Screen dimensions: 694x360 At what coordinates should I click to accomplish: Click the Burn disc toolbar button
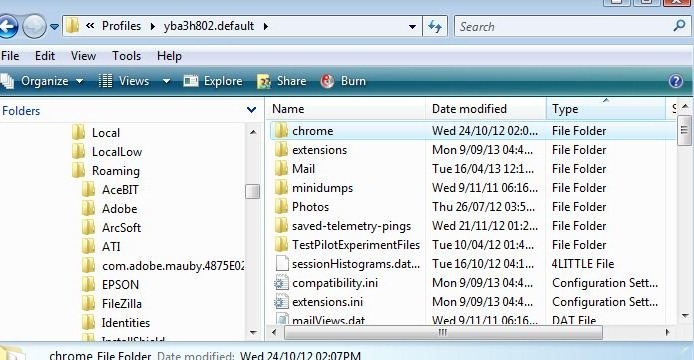pyautogui.click(x=343, y=81)
